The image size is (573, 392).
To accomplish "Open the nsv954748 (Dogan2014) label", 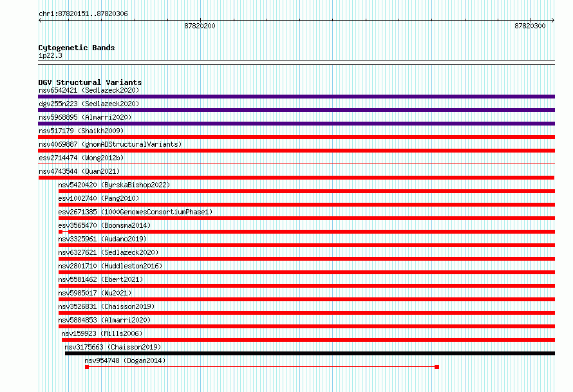I will pyautogui.click(x=125, y=360).
